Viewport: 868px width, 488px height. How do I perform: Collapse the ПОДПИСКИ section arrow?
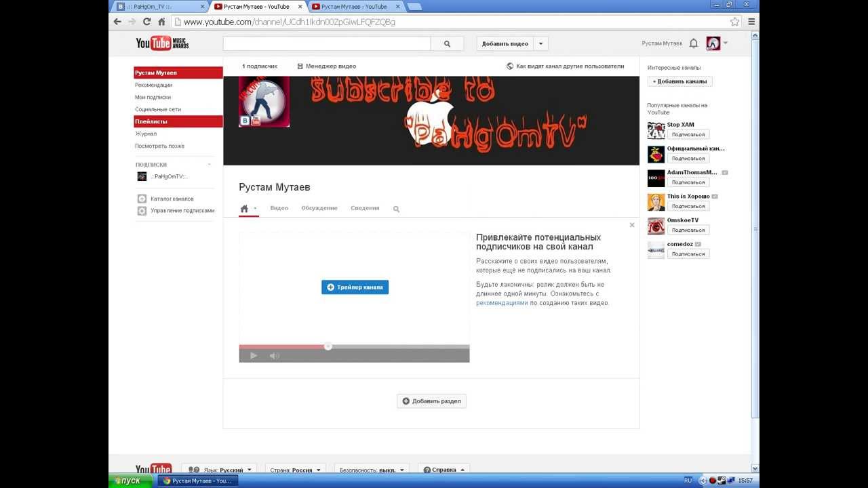coord(209,165)
